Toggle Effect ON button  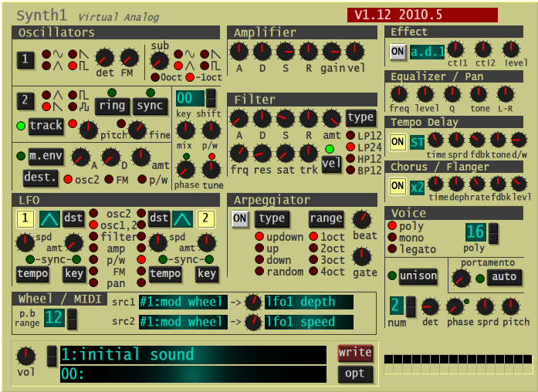click(398, 52)
